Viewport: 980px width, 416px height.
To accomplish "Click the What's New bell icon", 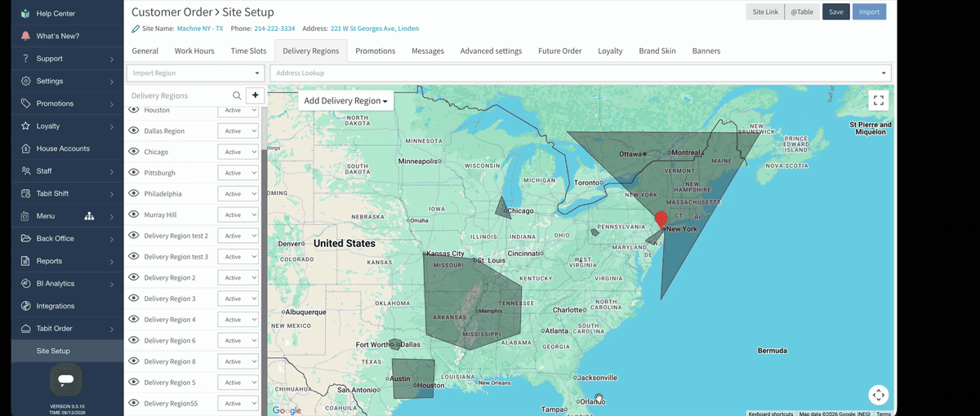I will tap(26, 36).
